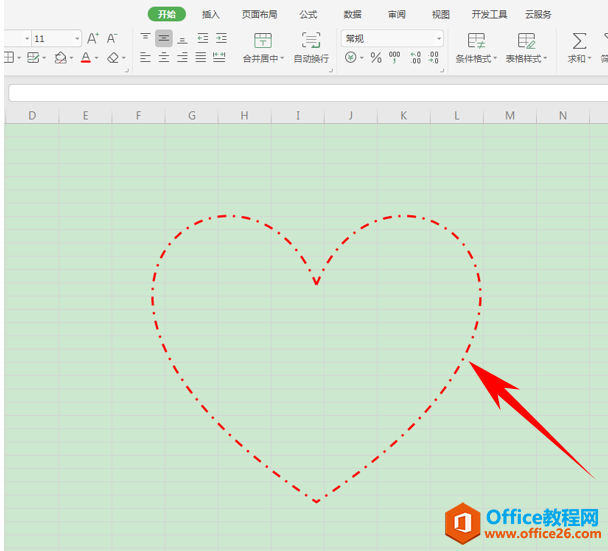Align cell content to top

[145, 38]
